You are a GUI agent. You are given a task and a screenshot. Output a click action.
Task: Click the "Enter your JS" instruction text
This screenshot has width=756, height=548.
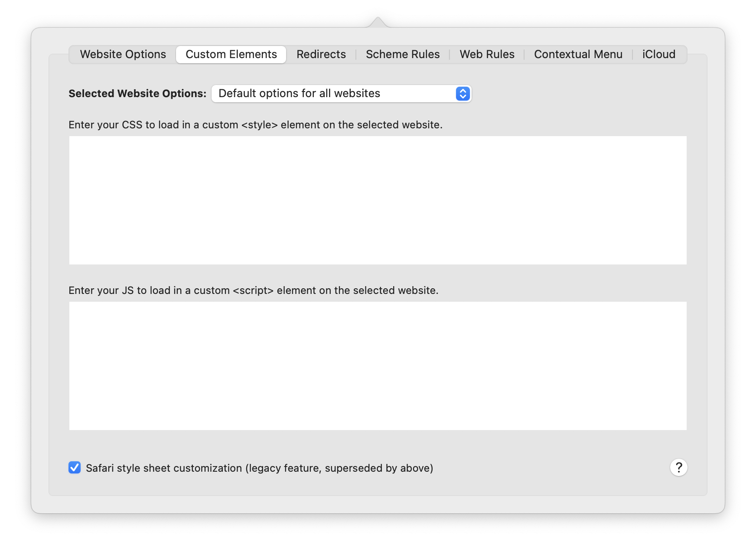pyautogui.click(x=253, y=290)
